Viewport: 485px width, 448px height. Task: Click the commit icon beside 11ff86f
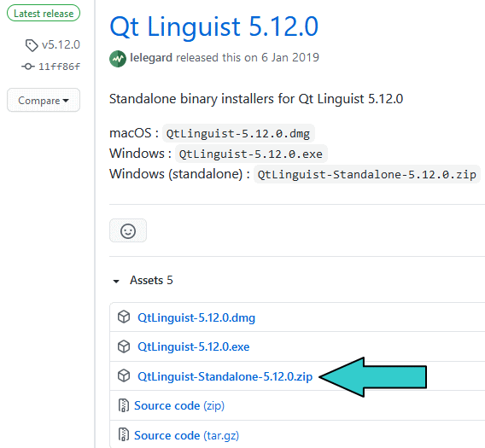coord(28,67)
